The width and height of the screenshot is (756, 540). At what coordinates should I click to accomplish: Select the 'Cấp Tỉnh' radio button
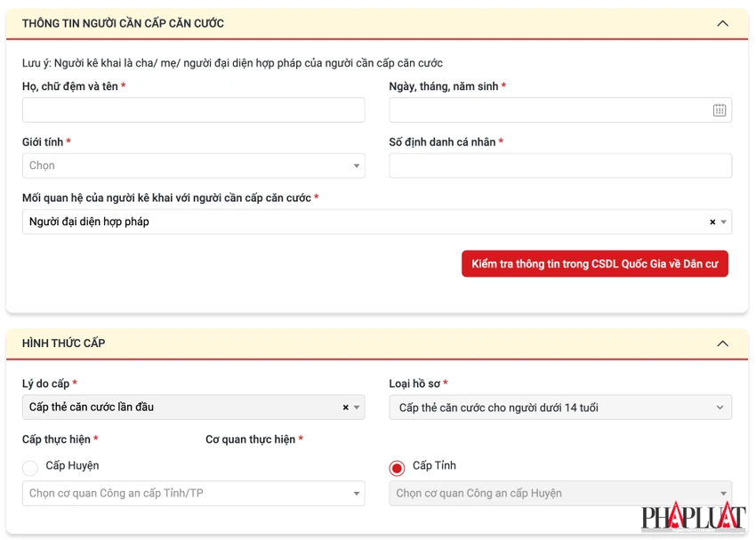tap(397, 468)
